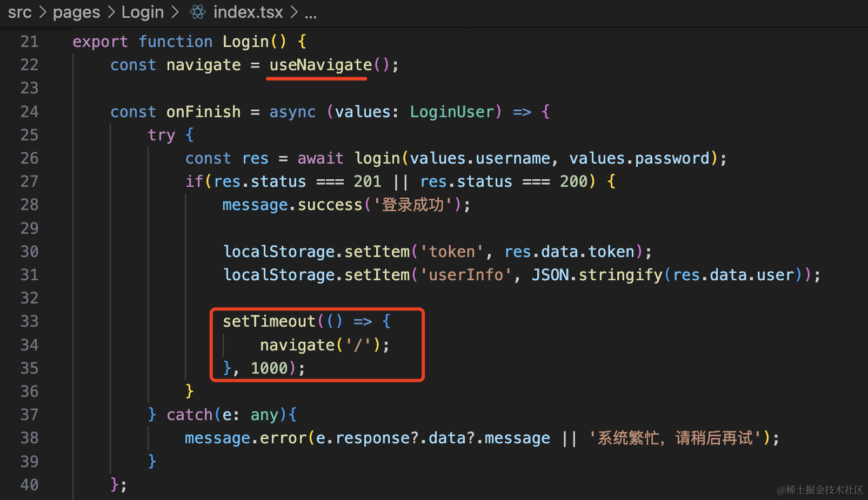Click JSON.stringify on line 31
This screenshot has width=868, height=500.
pos(597,275)
